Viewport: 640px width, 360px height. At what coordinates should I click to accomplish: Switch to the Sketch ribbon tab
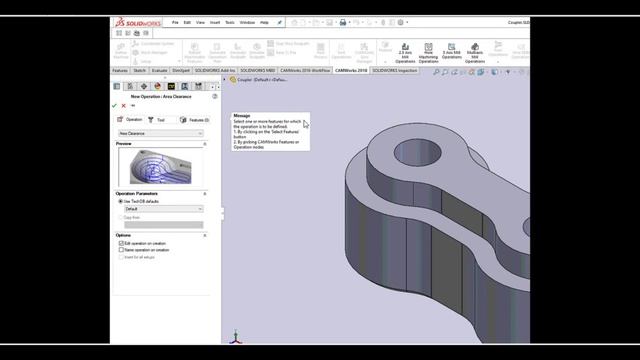[x=140, y=71]
